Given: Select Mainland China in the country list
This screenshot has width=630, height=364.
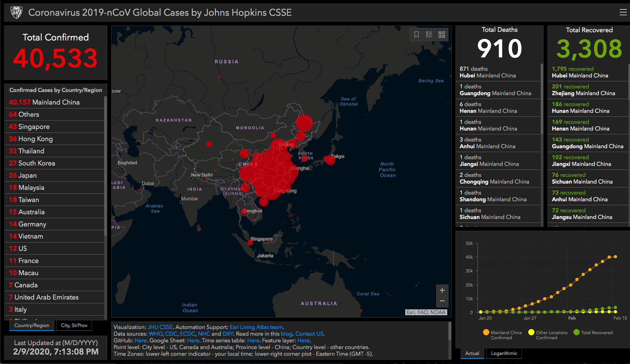Looking at the screenshot, I should tap(55, 102).
